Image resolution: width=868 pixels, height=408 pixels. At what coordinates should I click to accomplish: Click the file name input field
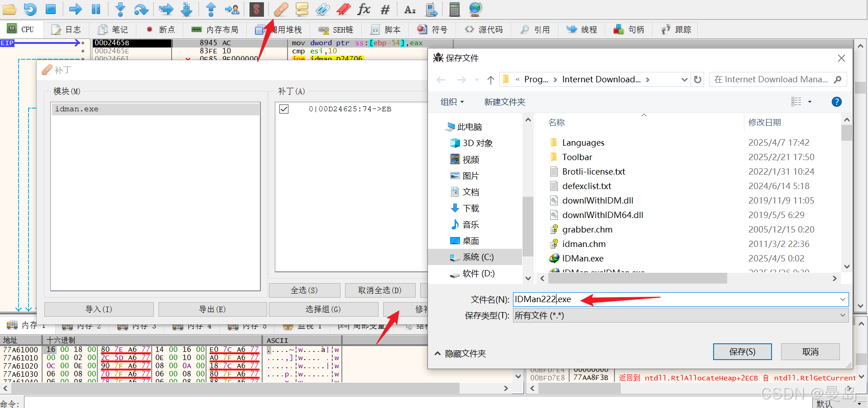coord(675,299)
